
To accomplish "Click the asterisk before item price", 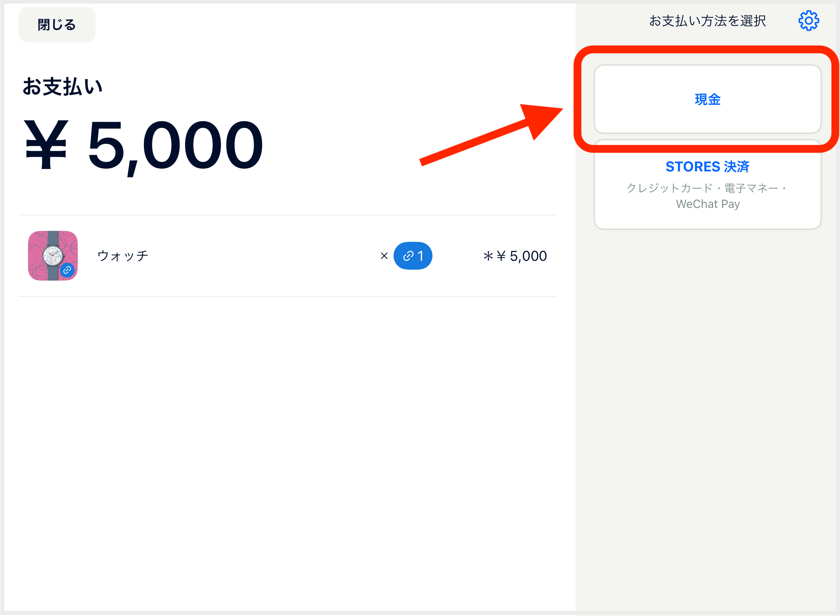I will click(x=488, y=256).
